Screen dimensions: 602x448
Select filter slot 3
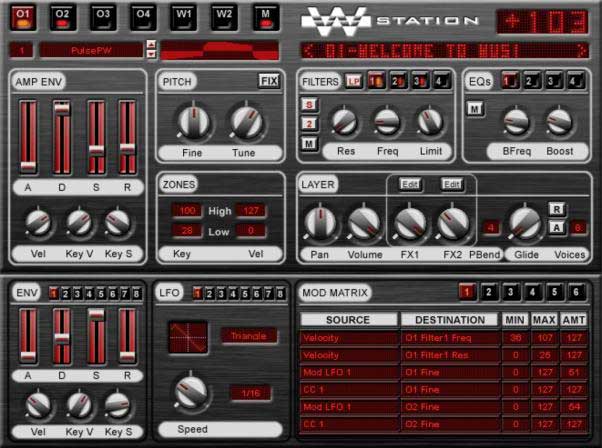(x=420, y=81)
